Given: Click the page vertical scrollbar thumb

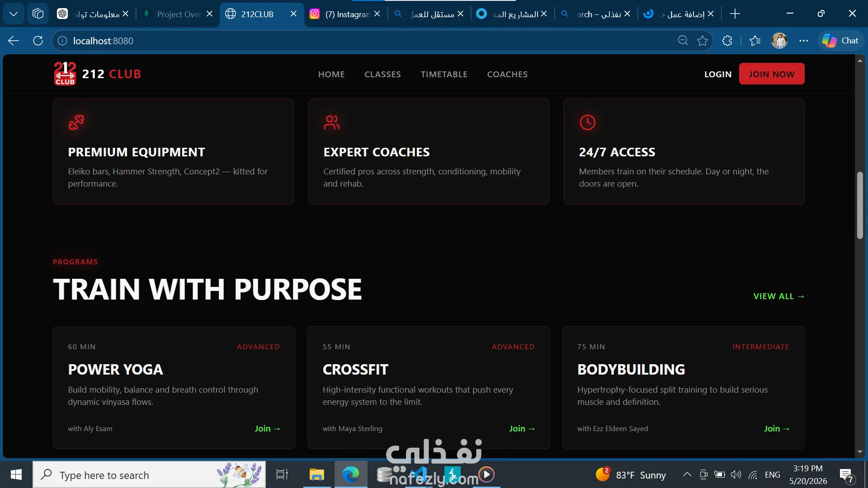Looking at the screenshot, I should 860,206.
